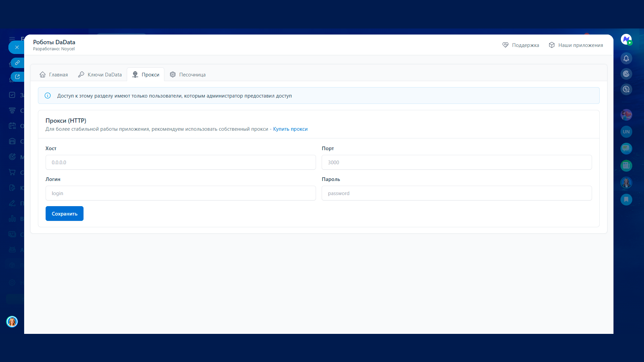This screenshot has height=362, width=644.
Task: Open the notifications bell icon
Action: (626, 59)
